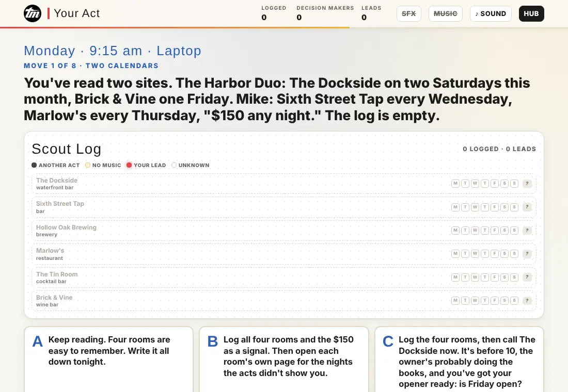Select Monday box for The Dockside
Screen dimensions: 568x392
(x=455, y=184)
